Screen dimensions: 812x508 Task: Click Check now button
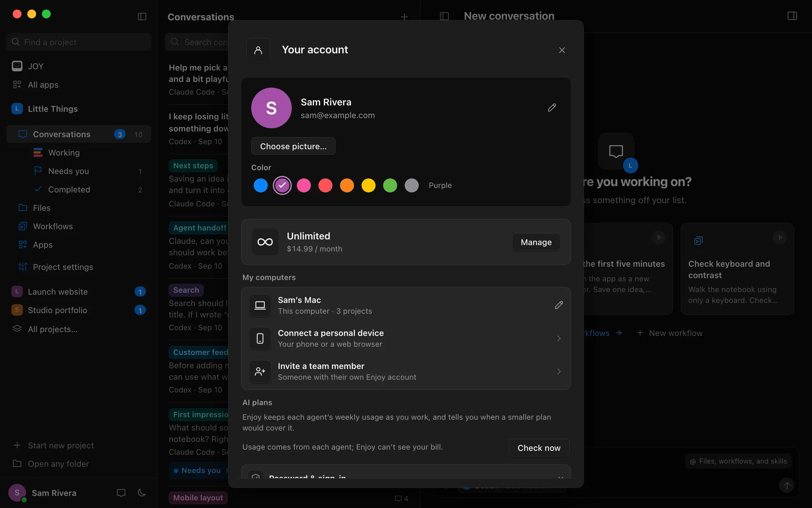coord(539,448)
